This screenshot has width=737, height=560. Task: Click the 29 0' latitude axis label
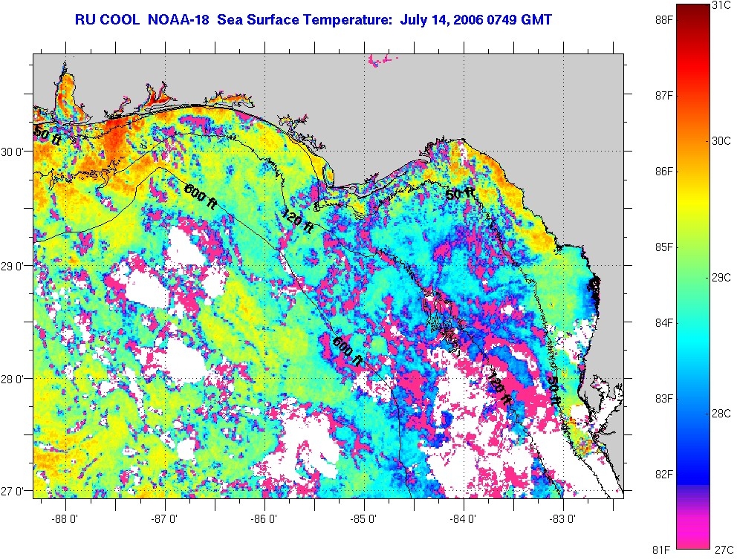click(14, 265)
